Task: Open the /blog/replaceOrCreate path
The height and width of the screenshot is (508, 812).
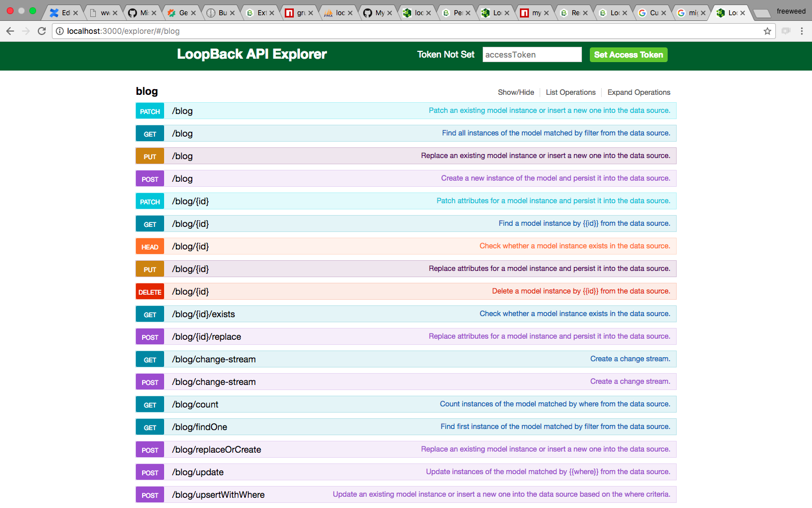Action: tap(217, 449)
